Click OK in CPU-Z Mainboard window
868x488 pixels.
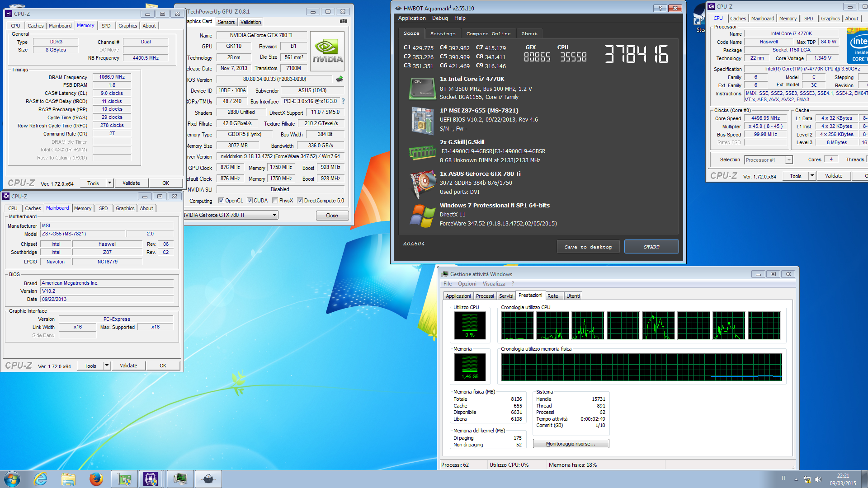[163, 366]
